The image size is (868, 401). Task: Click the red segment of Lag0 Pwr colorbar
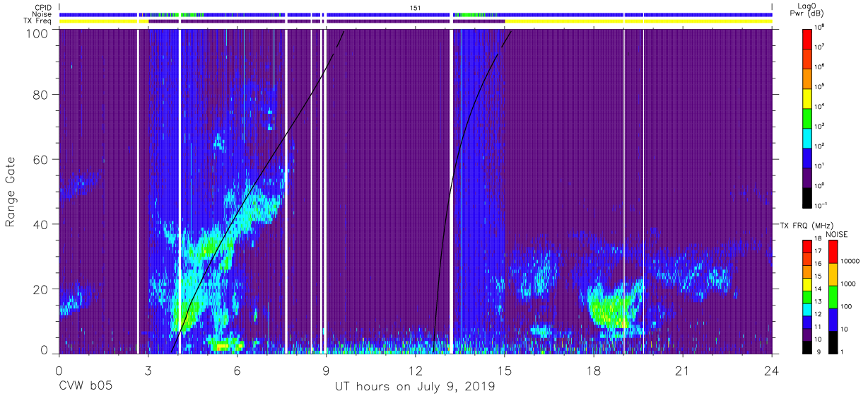807,39
